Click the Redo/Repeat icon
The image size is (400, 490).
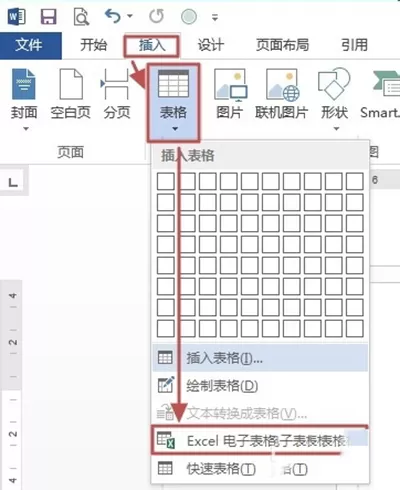[x=157, y=16]
